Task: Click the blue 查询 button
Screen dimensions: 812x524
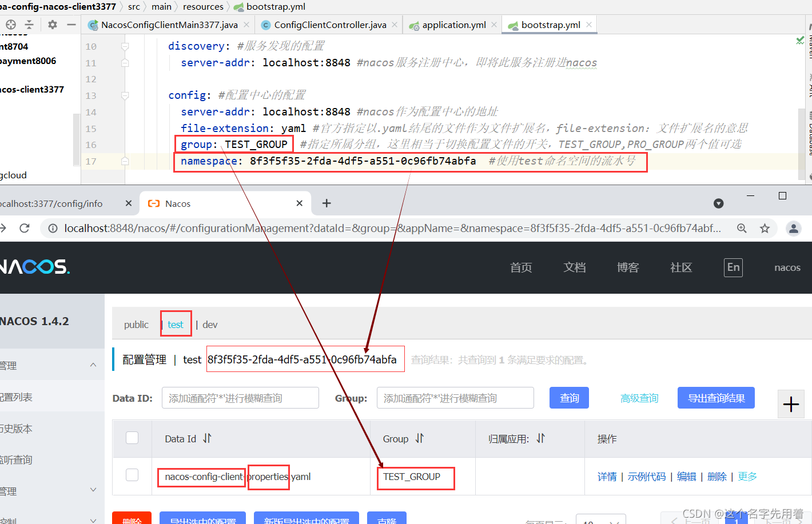Action: click(x=569, y=398)
